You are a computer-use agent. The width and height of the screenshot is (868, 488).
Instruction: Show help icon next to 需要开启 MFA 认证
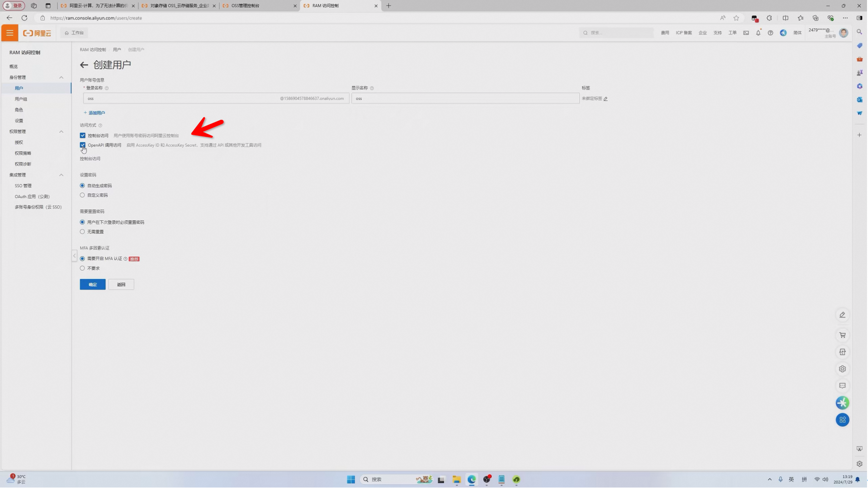125,259
